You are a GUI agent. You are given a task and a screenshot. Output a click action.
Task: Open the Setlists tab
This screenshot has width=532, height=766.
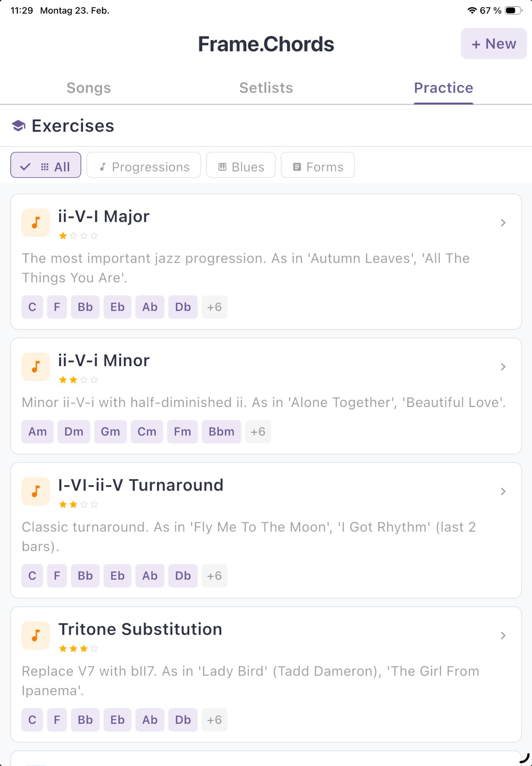pyautogui.click(x=266, y=88)
